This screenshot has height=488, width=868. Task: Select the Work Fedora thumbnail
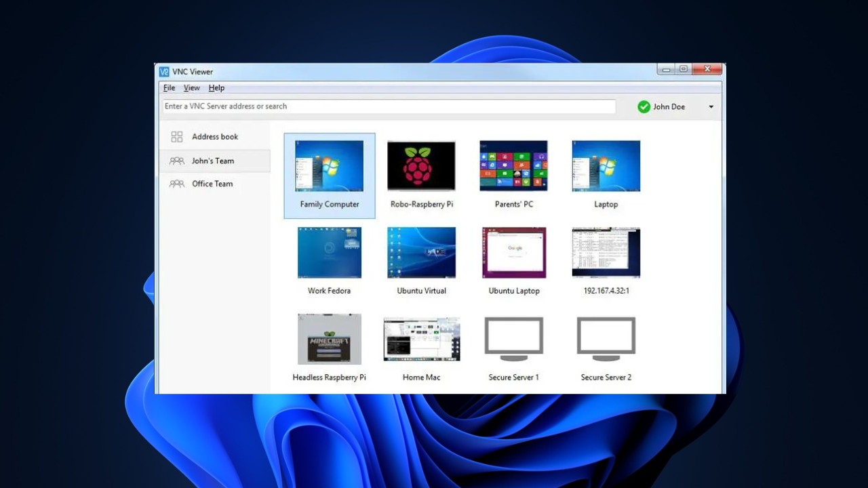coord(330,253)
